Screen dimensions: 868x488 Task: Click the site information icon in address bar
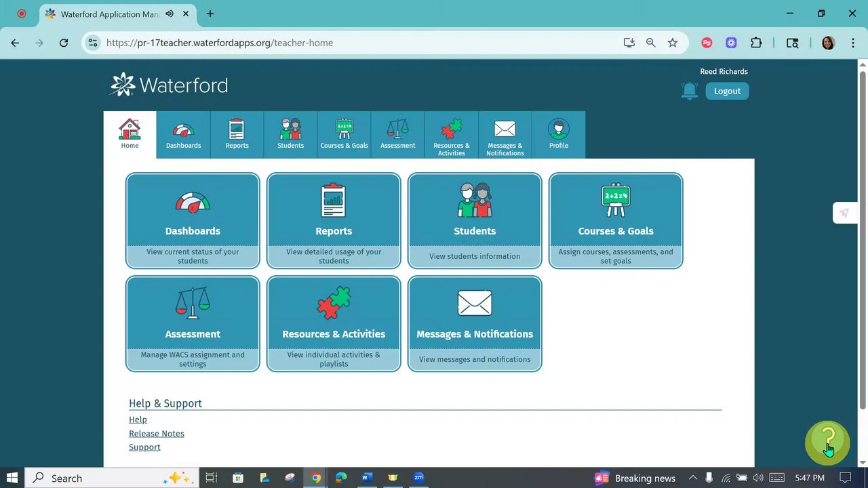coord(93,43)
